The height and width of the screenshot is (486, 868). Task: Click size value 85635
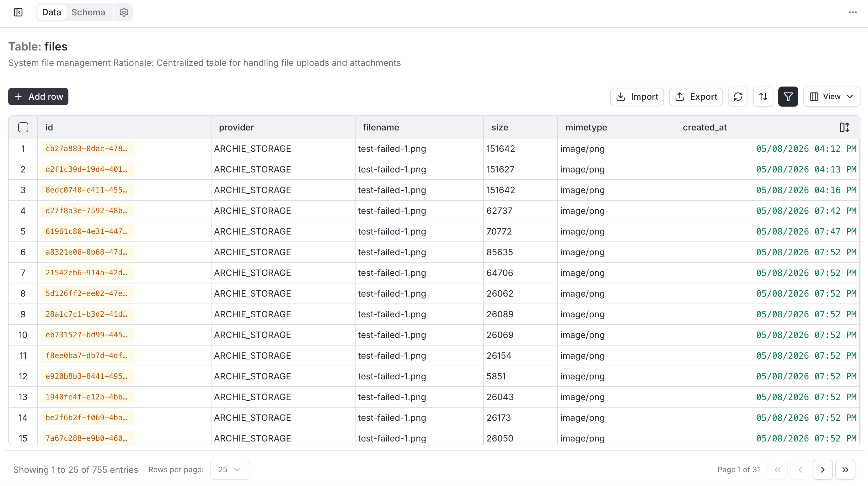(499, 252)
